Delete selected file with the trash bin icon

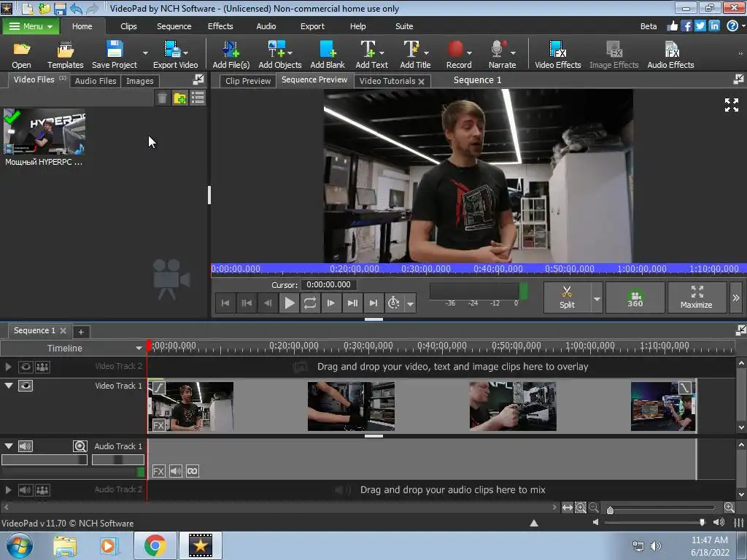[162, 98]
